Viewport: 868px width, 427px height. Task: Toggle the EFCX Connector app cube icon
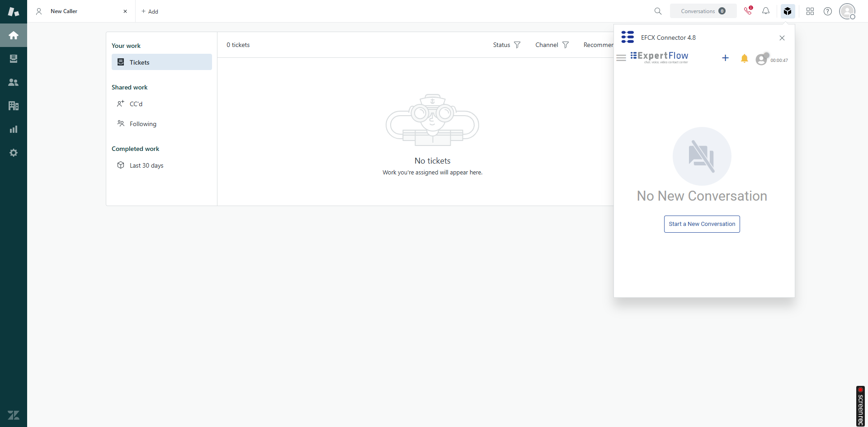pyautogui.click(x=788, y=11)
